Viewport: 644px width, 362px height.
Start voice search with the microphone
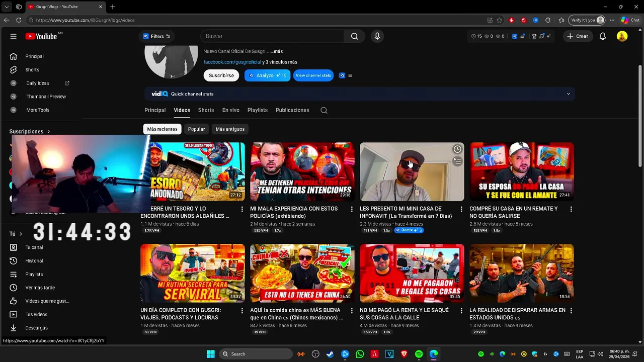(x=377, y=36)
